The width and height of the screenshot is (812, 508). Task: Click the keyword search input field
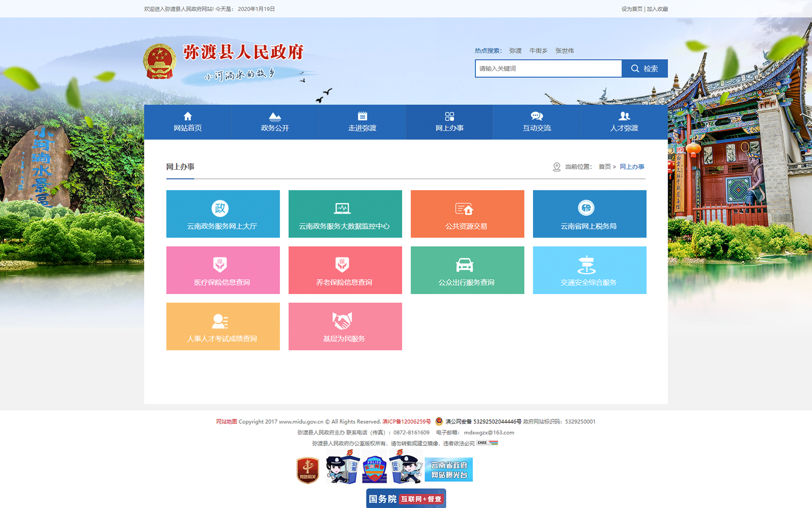(x=548, y=69)
